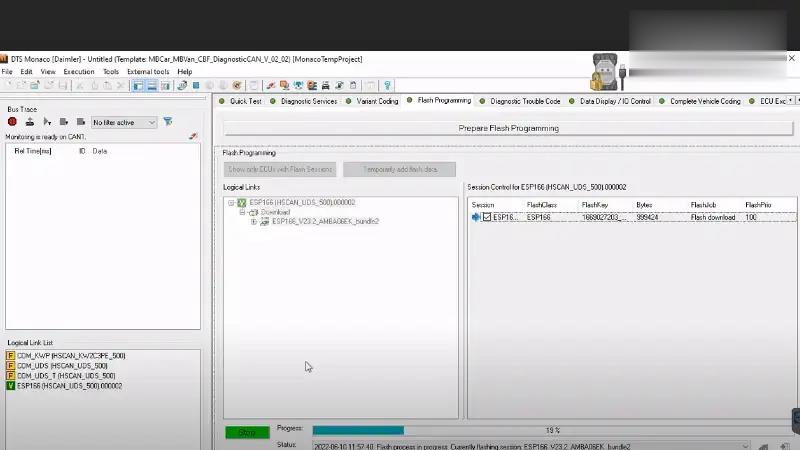Click the round orange toolbar icon
The height and width of the screenshot is (450, 800).
(237, 85)
